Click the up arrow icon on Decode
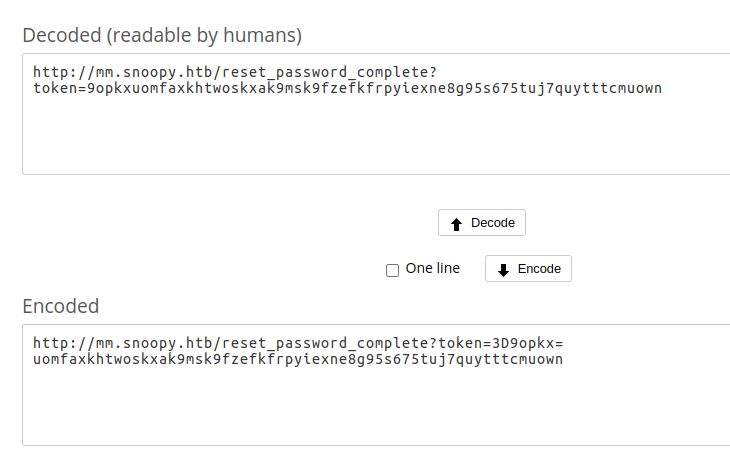The width and height of the screenshot is (730, 471). [x=456, y=223]
